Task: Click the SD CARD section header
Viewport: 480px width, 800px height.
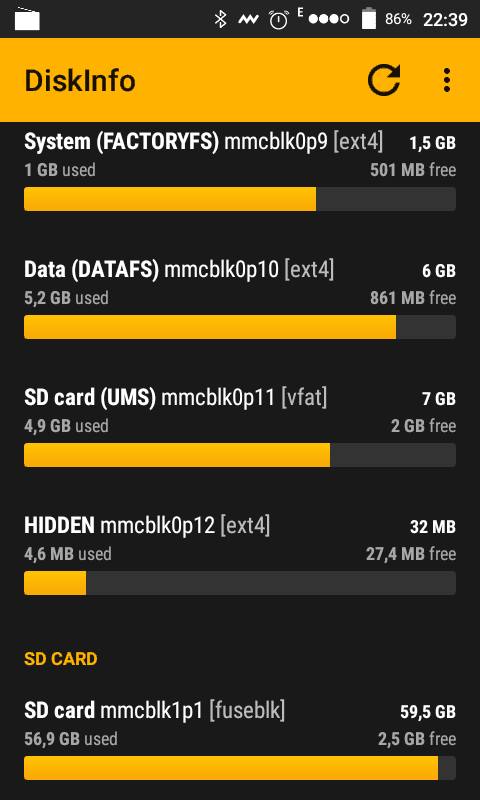Action: click(61, 659)
